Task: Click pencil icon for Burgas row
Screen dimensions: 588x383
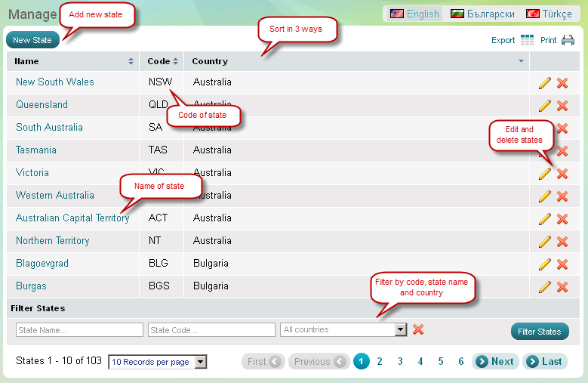Action: [x=545, y=287]
